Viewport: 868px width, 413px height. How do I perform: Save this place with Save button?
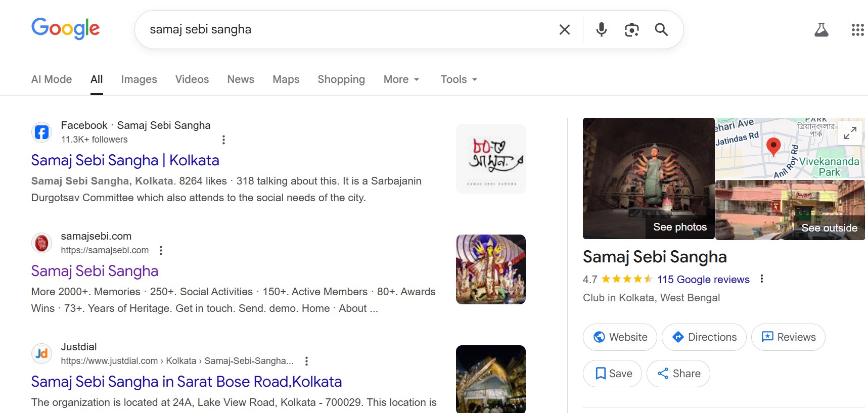click(x=612, y=374)
